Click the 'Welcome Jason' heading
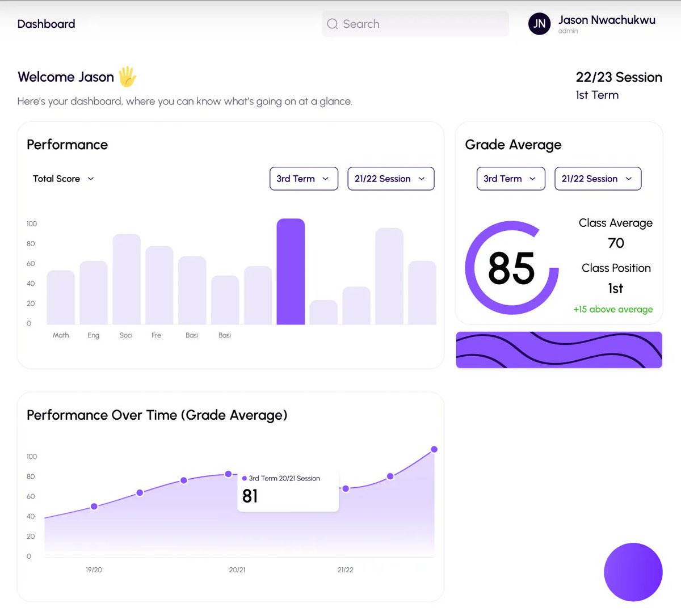 point(66,77)
